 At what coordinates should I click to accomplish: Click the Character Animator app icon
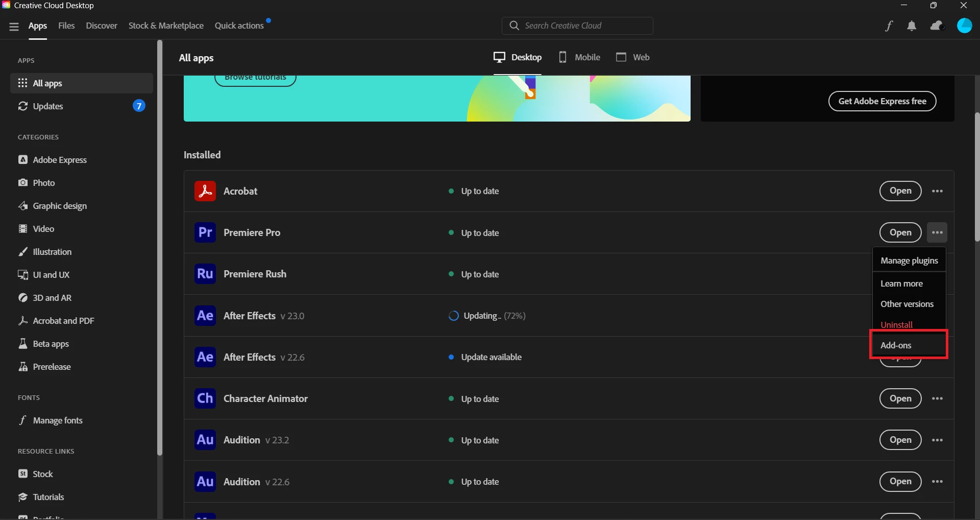(205, 398)
